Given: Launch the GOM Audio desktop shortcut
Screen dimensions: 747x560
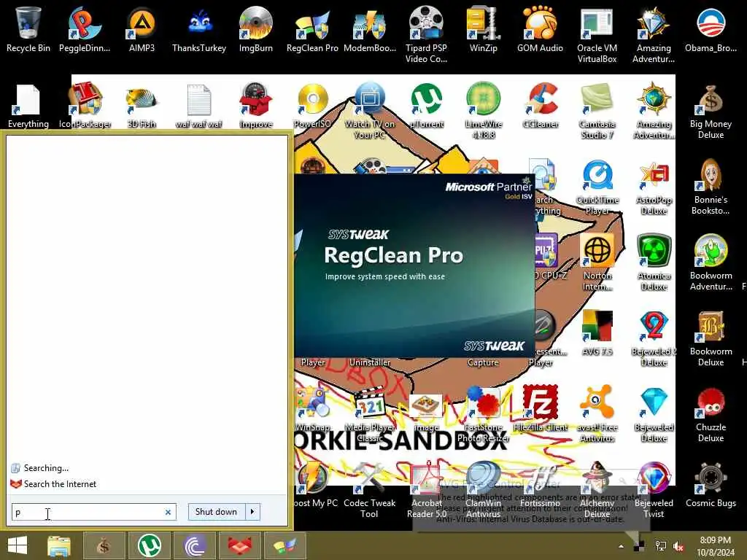Looking at the screenshot, I should point(541,29).
